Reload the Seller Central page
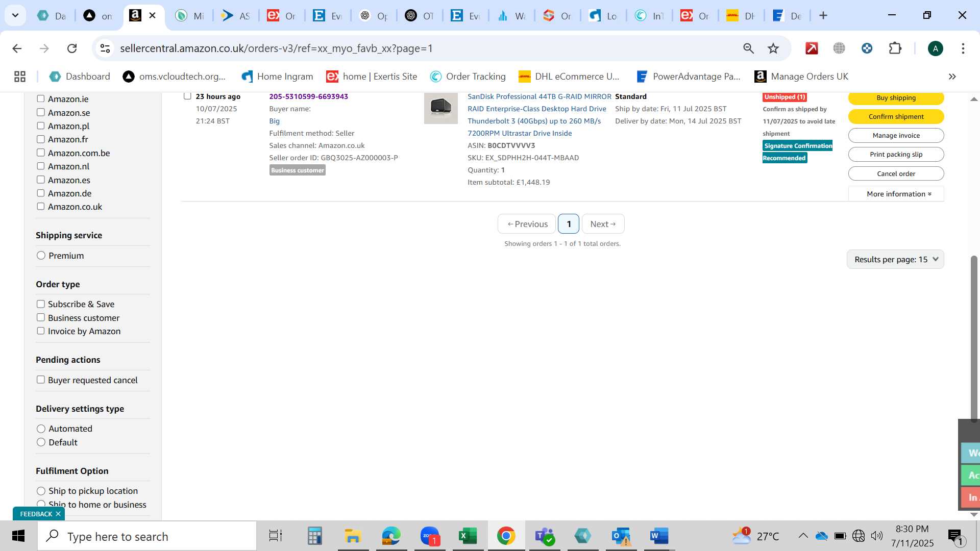 (x=72, y=48)
